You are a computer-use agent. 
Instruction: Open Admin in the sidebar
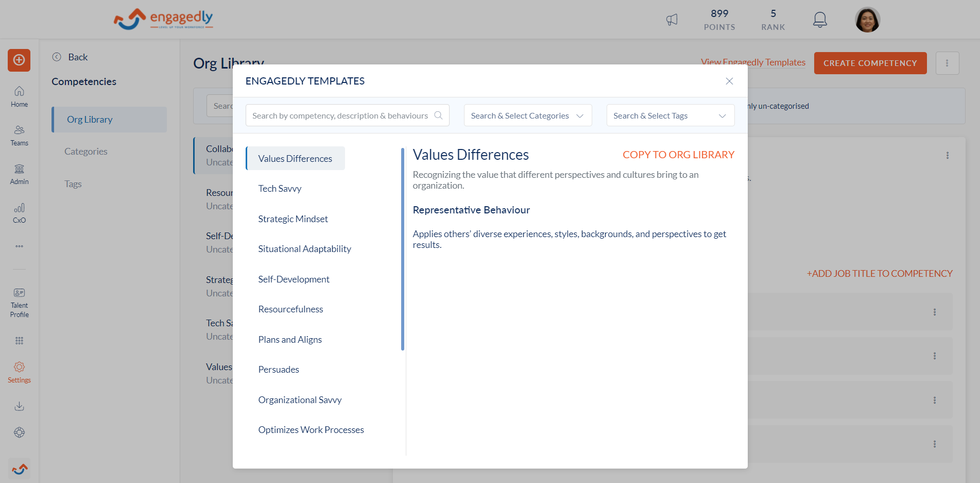(x=19, y=174)
